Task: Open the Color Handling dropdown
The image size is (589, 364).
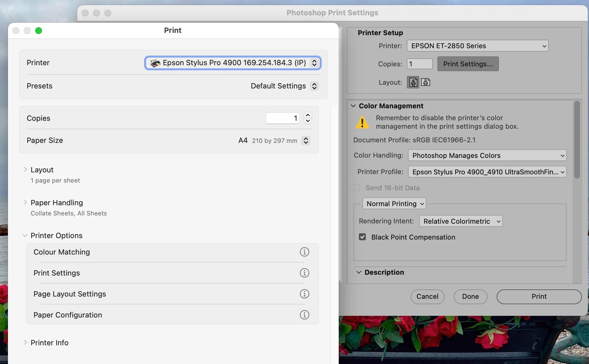Action: point(487,155)
